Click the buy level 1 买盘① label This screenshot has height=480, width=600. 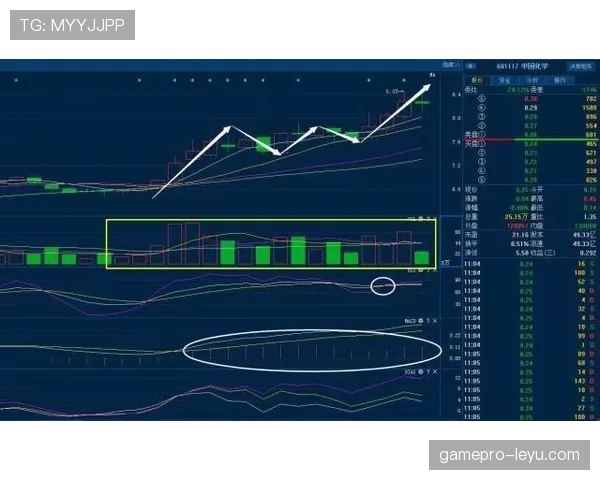pyautogui.click(x=475, y=144)
